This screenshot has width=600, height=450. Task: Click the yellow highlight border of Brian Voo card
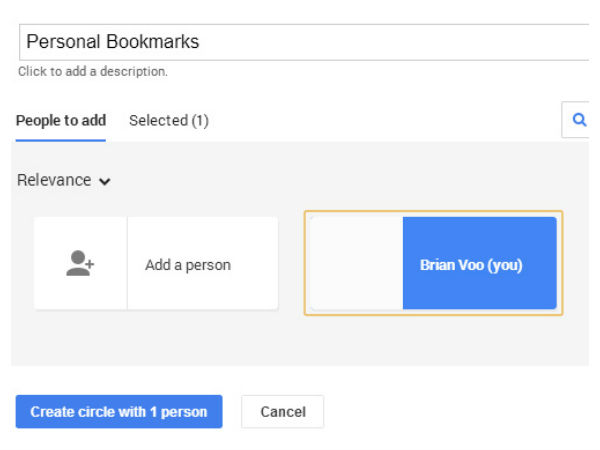(433, 212)
